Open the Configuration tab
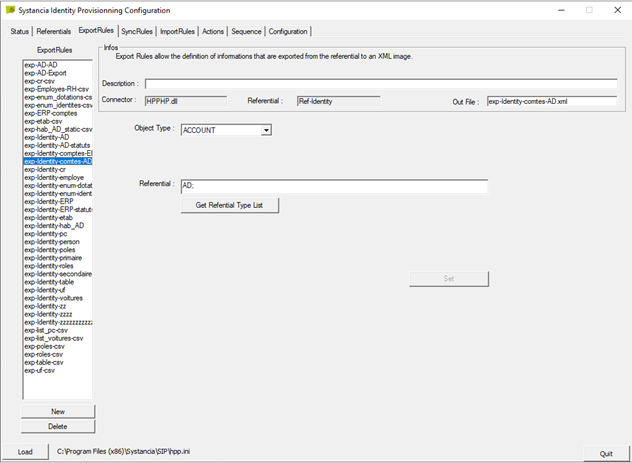The image size is (632, 463). click(288, 31)
